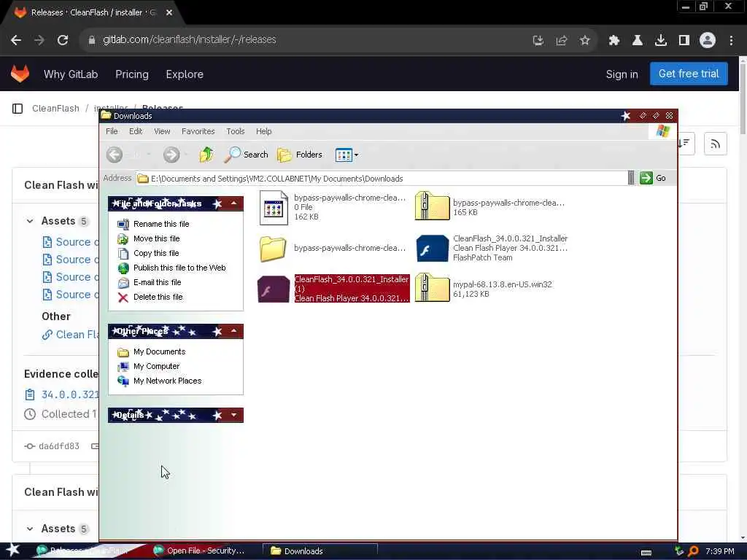
Task: Open the Favorites menu in Downloads window
Action: (x=198, y=131)
